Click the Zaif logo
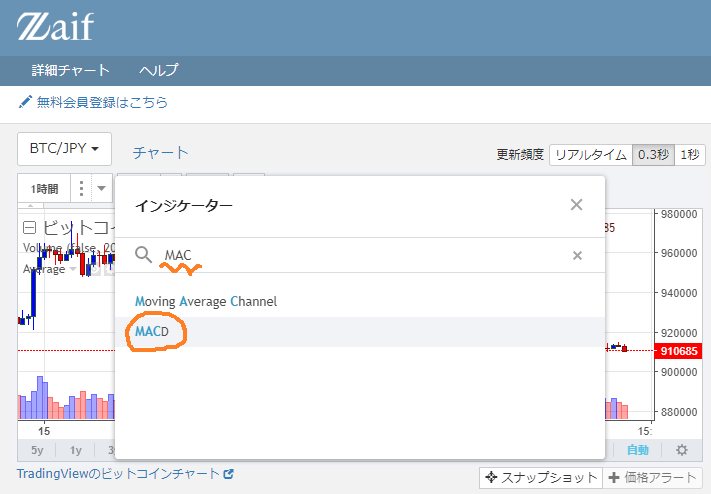The image size is (711, 494). (x=54, y=26)
